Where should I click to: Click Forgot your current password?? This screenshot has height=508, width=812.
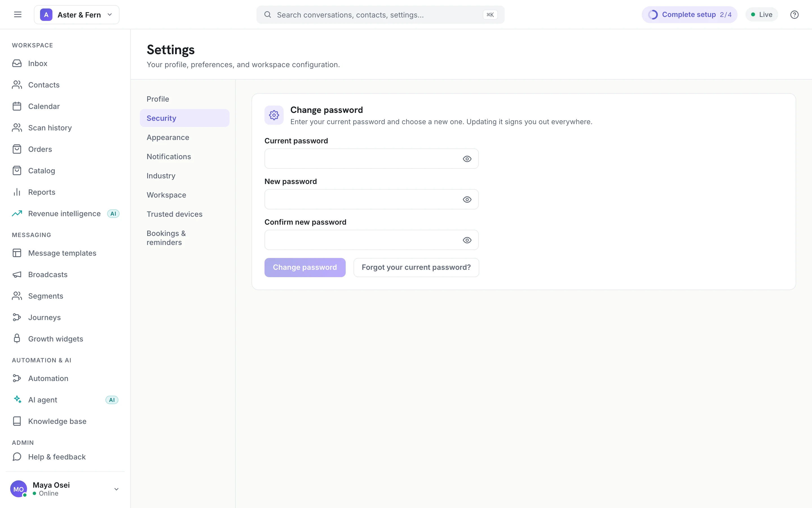[416, 268]
